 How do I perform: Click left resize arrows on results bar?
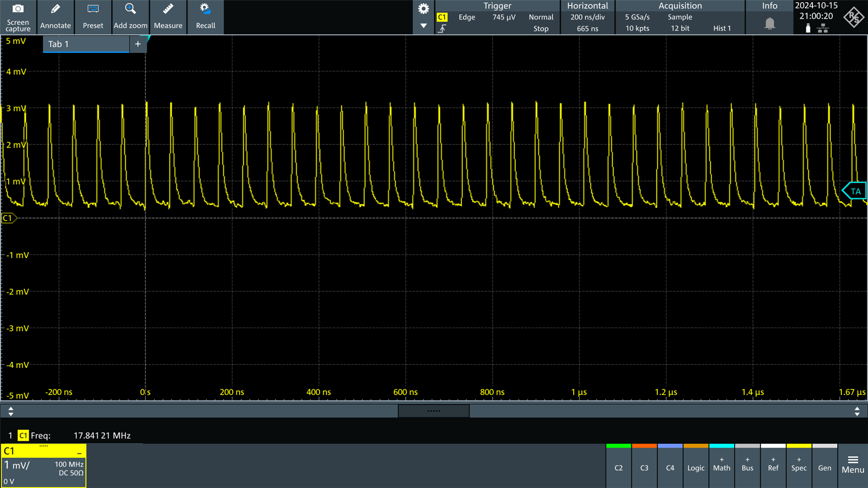[11, 411]
